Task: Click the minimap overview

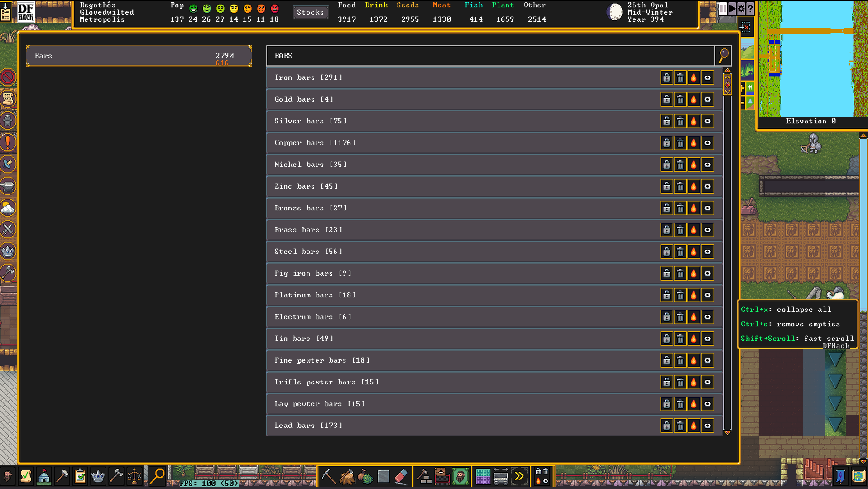Action: point(813,59)
